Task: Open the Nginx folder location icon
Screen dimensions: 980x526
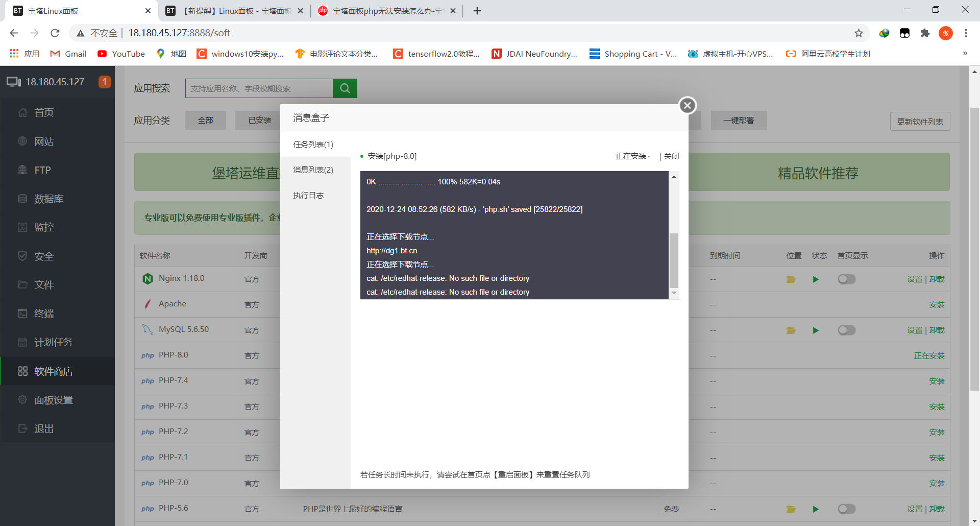Action: tap(791, 279)
